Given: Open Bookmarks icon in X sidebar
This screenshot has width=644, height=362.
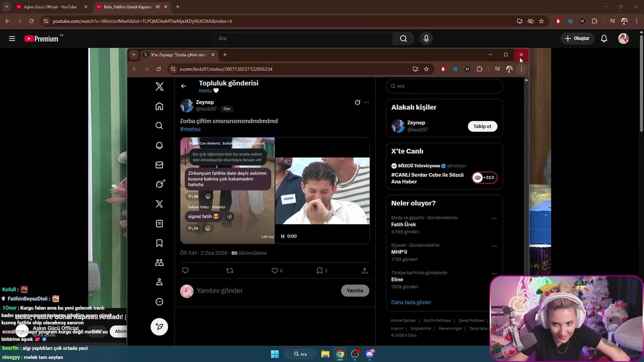Looking at the screenshot, I should pyautogui.click(x=159, y=243).
